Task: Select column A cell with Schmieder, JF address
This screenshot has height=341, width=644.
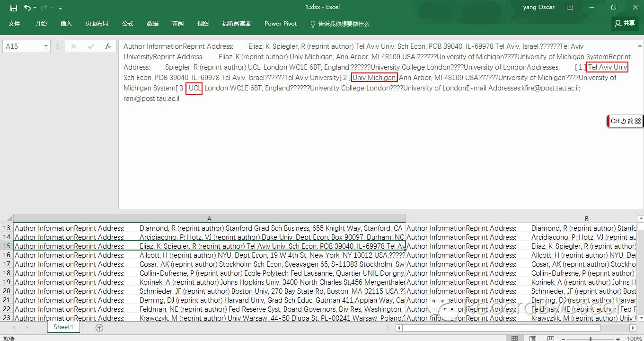Action: pos(209,291)
